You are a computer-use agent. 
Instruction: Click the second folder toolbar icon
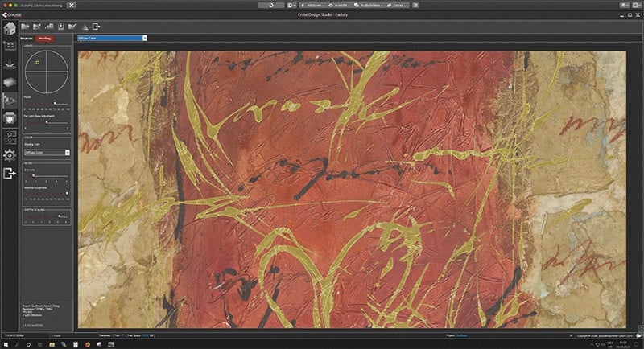(37, 27)
